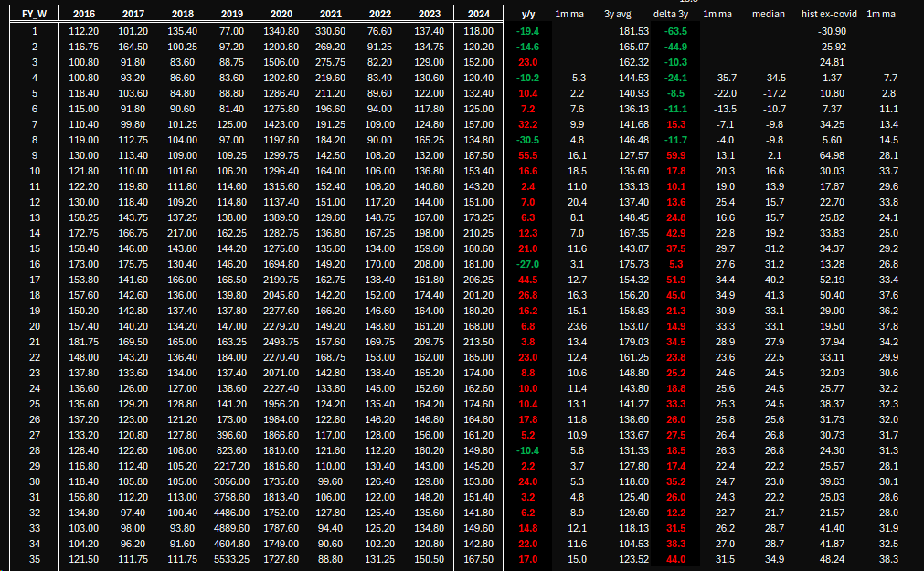The width and height of the screenshot is (924, 571).
Task: Select cell 3056.00 in 2019 column
Action: coord(231,481)
